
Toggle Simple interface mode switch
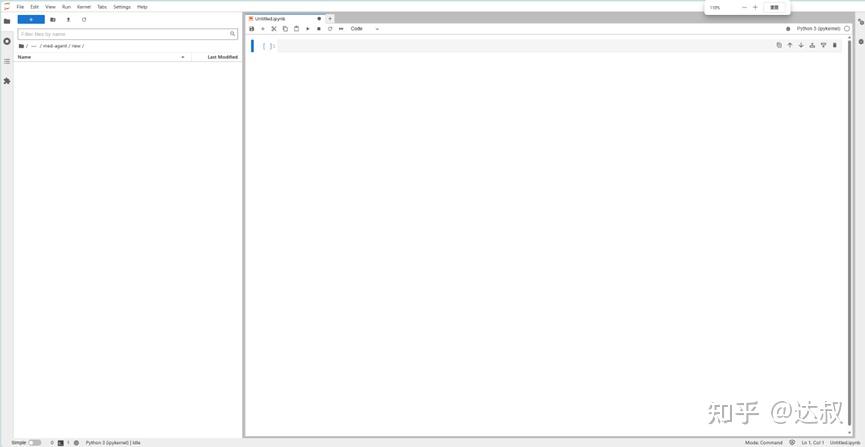pyautogui.click(x=34, y=443)
